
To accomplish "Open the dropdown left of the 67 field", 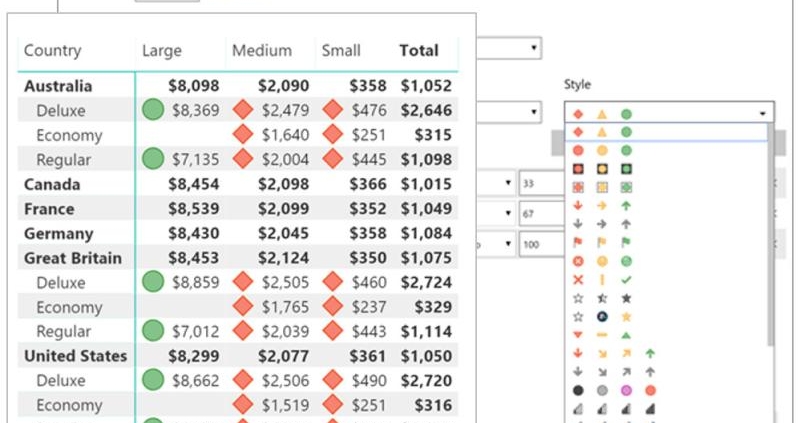I will coord(497,214).
